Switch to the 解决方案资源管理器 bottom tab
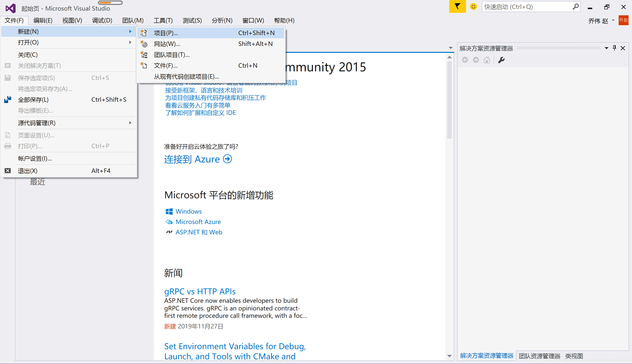Image resolution: width=632 pixels, height=364 pixels. [487, 356]
